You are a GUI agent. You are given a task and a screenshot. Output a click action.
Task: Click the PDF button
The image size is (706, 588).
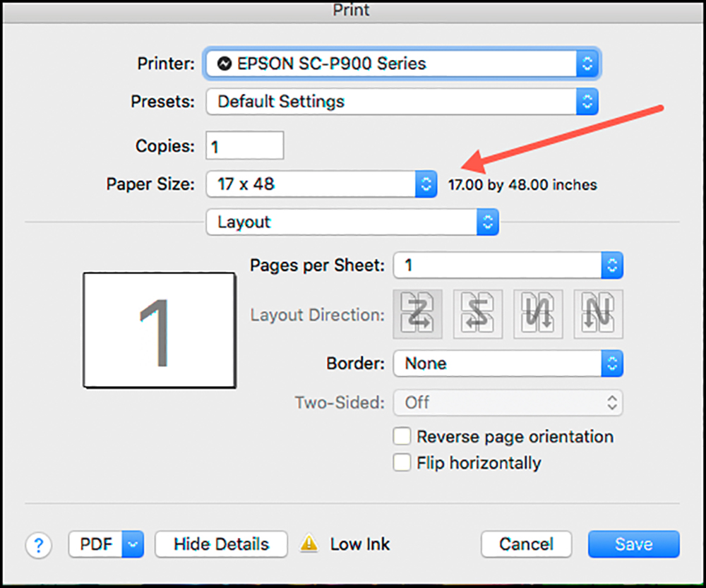coord(96,544)
